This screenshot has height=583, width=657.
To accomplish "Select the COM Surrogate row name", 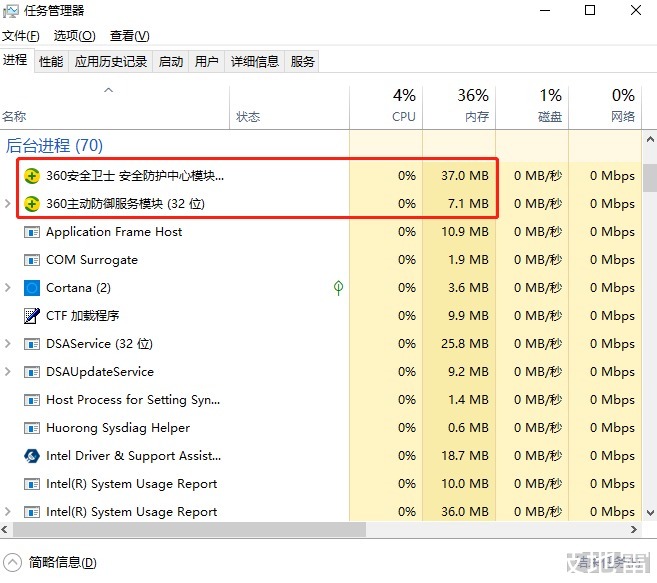I will pos(92,260).
